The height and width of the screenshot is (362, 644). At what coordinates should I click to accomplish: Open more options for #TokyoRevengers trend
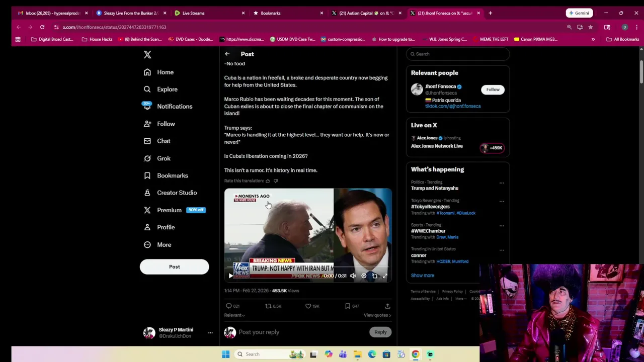502,202
